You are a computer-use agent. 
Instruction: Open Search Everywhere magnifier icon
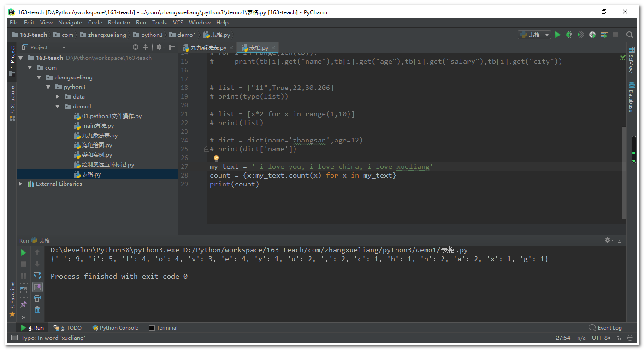[x=630, y=35]
